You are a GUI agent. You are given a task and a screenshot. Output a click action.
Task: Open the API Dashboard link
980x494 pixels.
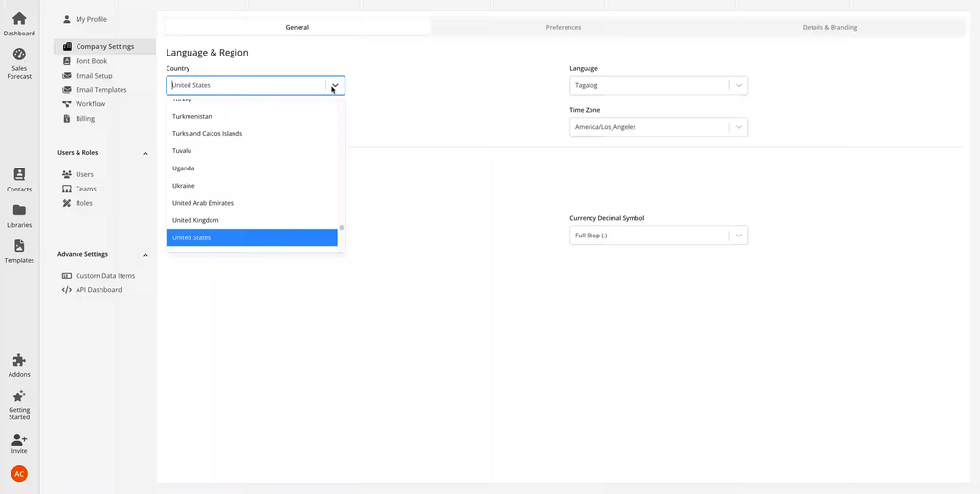pos(99,290)
